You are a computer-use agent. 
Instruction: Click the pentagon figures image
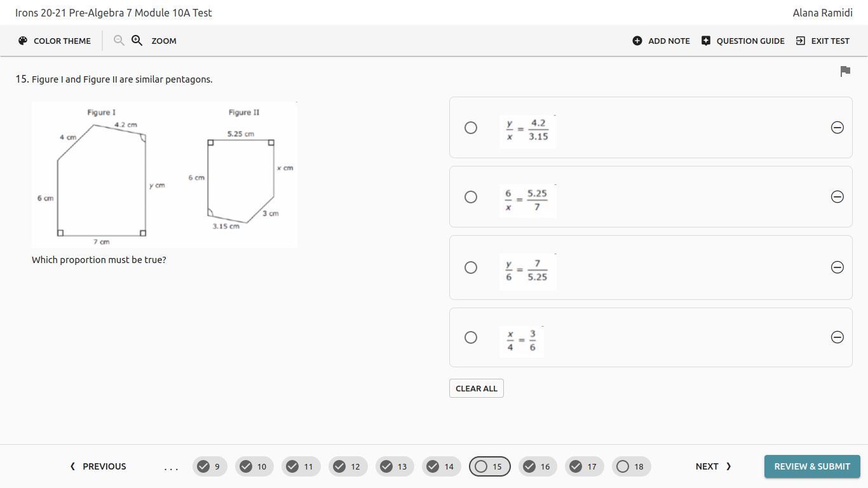[x=165, y=175]
